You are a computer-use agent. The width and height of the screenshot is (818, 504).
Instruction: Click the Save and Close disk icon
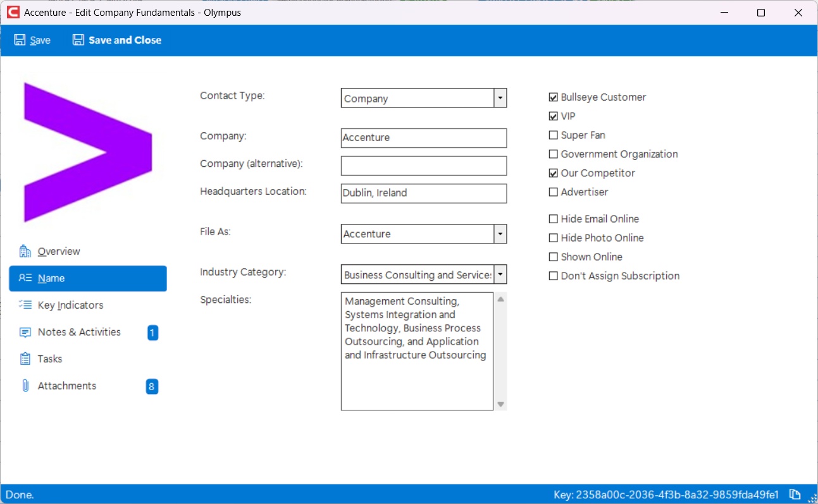point(78,40)
